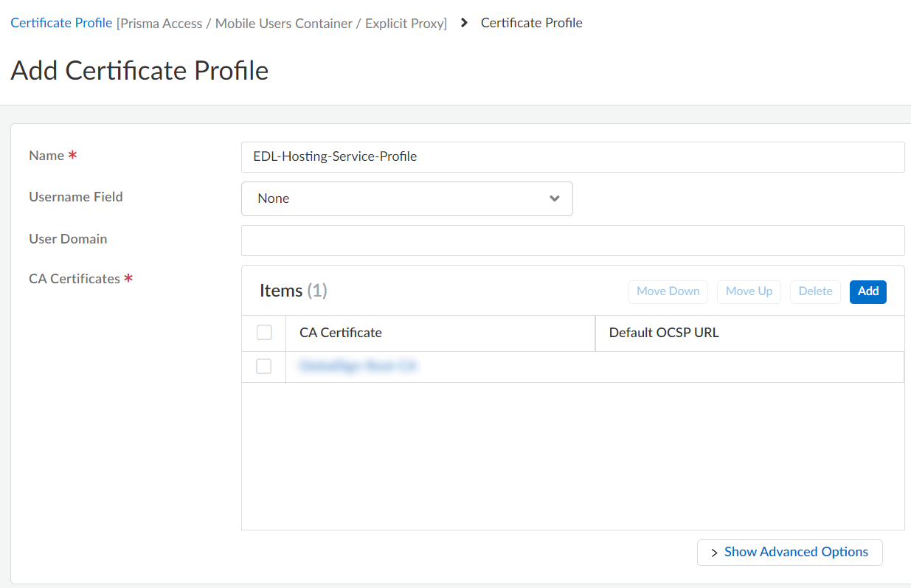The height and width of the screenshot is (588, 911).
Task: Select the Items (1) panel title
Action: 293,290
